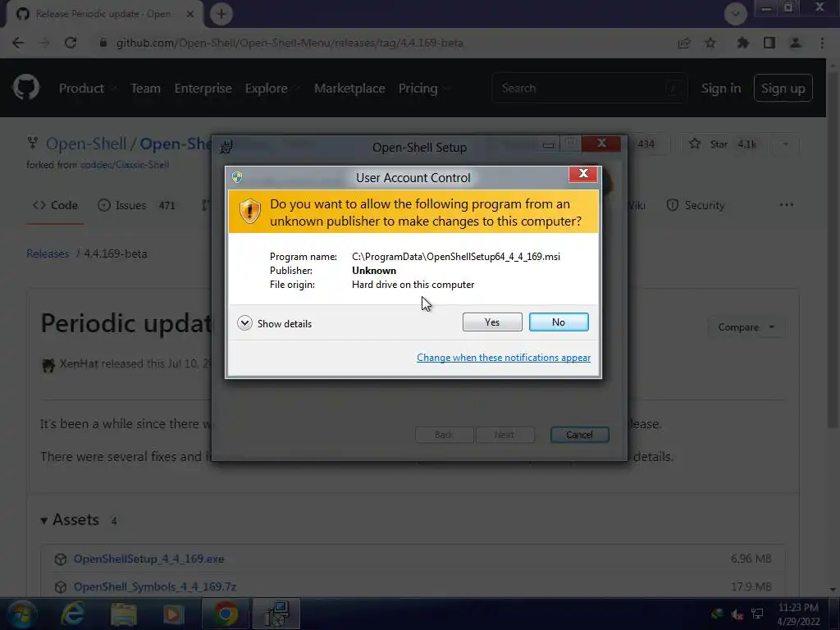Screen dimensions: 840x630
Task: Open Chrome tab search dropdown
Action: pyautogui.click(x=736, y=13)
